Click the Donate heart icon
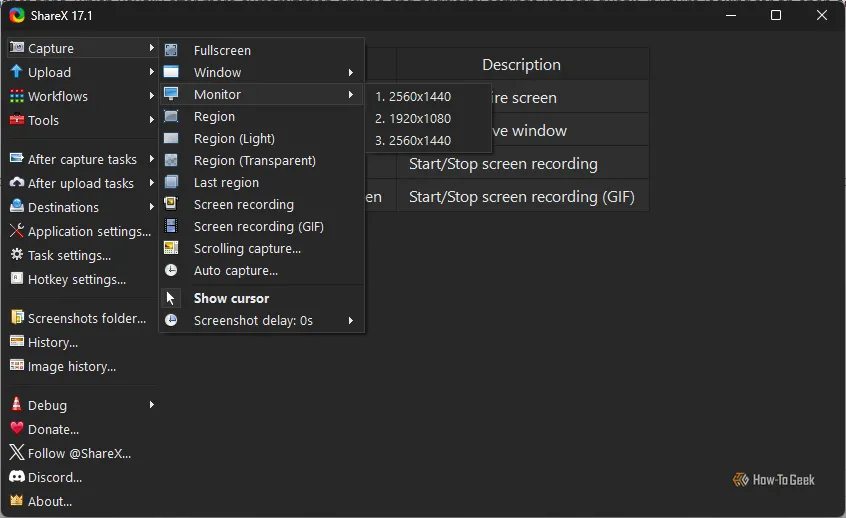The image size is (846, 518). [16, 429]
